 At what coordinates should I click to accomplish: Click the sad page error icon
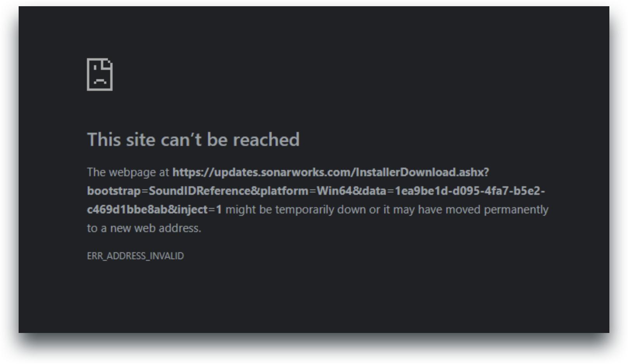[x=100, y=75]
